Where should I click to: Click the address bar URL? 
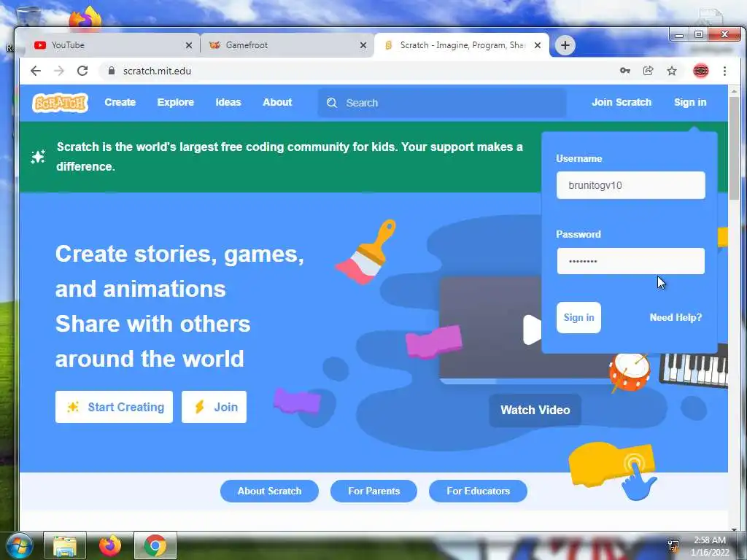[157, 71]
